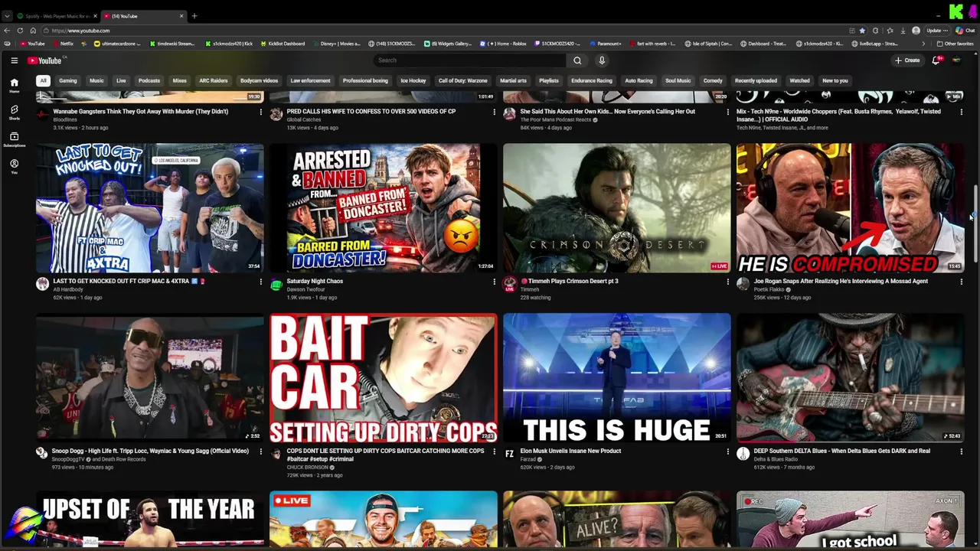Open the You page in the sidebar
This screenshot has height=551, width=980.
click(x=14, y=166)
